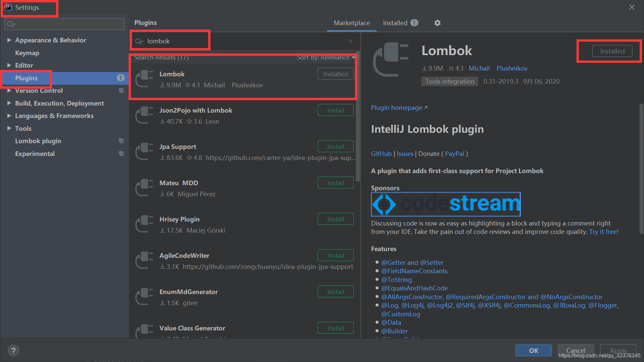Focus the plugin search field containing lombok
The height and width of the screenshot is (362, 644).
pos(245,41)
